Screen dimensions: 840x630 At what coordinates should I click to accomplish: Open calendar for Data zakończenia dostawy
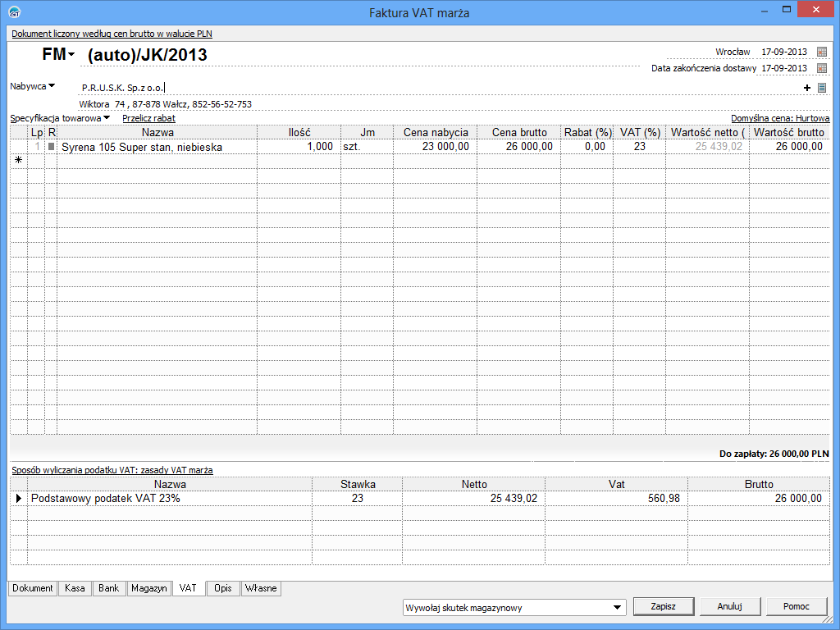coord(822,68)
